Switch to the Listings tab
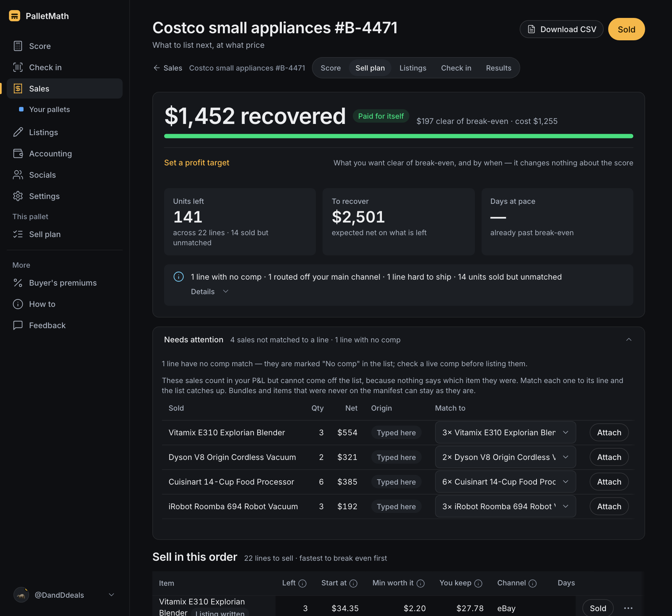 [x=413, y=68]
